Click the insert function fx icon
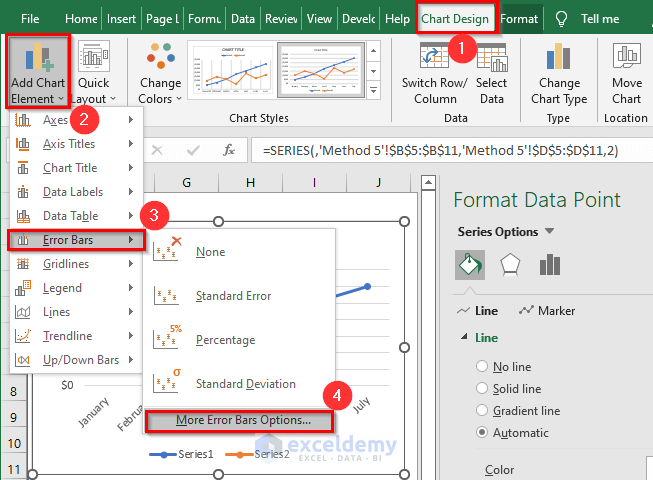The image size is (653, 480). 229,150
